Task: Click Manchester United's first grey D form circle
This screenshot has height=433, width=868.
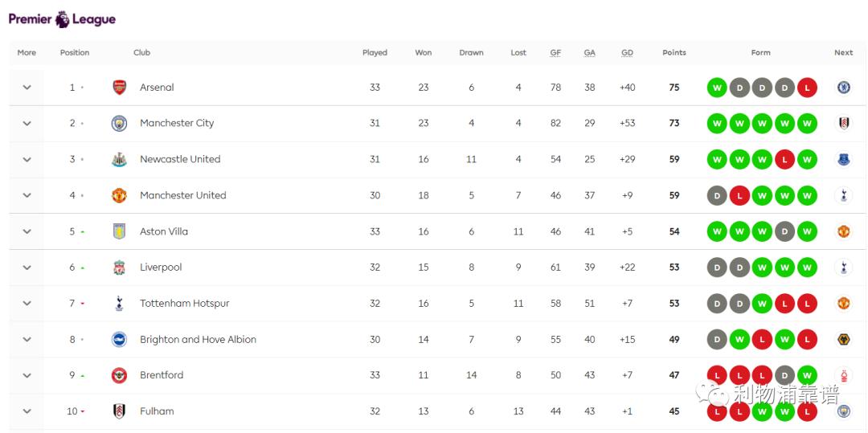Action: coord(717,195)
